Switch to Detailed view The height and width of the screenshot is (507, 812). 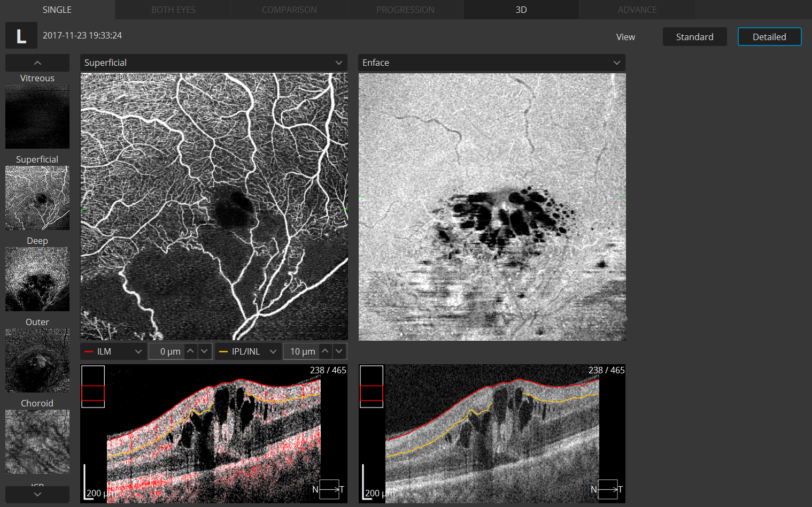click(769, 37)
